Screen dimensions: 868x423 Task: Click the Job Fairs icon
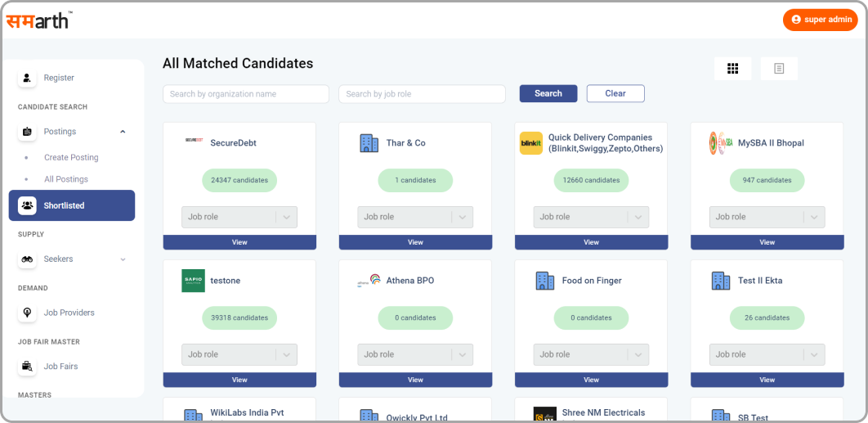click(27, 367)
